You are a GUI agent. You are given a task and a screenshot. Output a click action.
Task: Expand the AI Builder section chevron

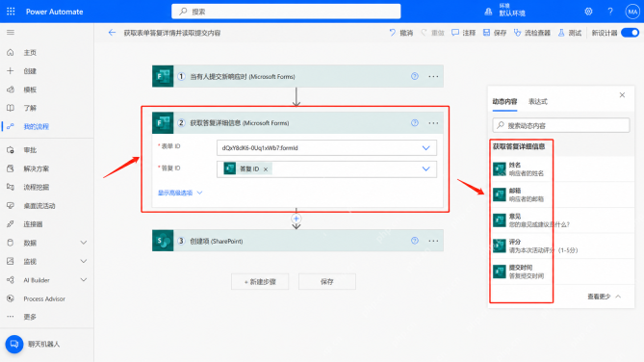pos(84,280)
